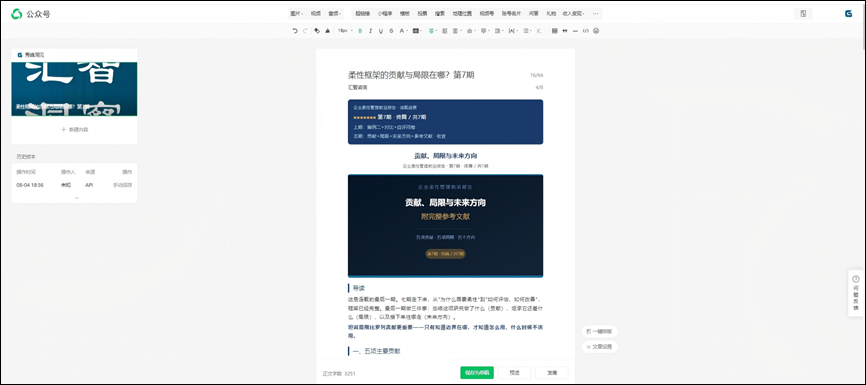The image size is (866, 385).
Task: Insert a 超链接 hyperlink
Action: [x=363, y=13]
